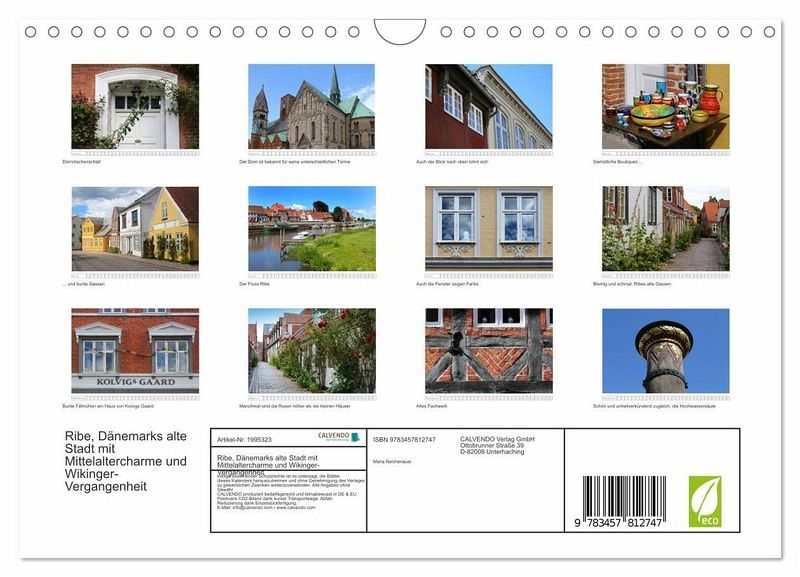The height and width of the screenshot is (577, 800).
Task: Click the half-circle hanging hole at top
Action: [x=400, y=30]
